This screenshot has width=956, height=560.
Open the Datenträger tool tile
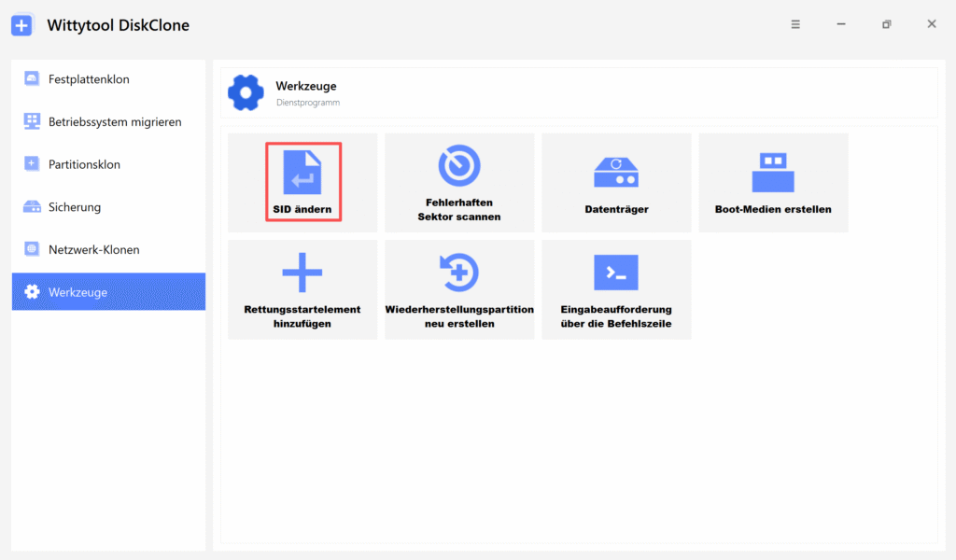tap(616, 182)
